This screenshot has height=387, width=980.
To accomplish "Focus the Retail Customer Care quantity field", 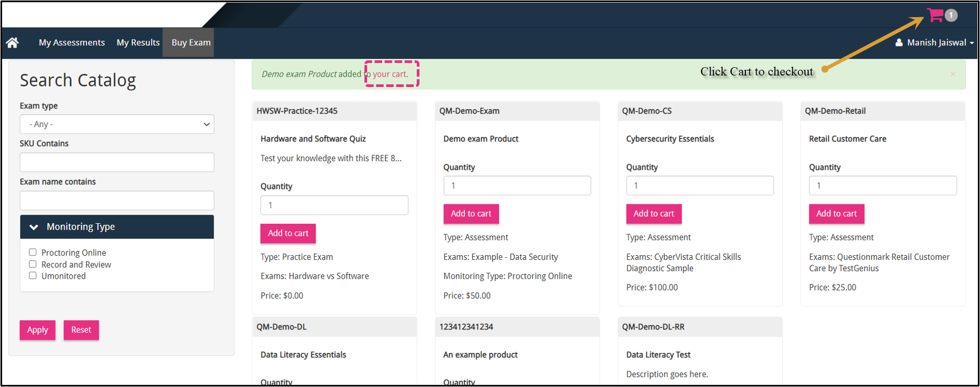I will (x=882, y=186).
